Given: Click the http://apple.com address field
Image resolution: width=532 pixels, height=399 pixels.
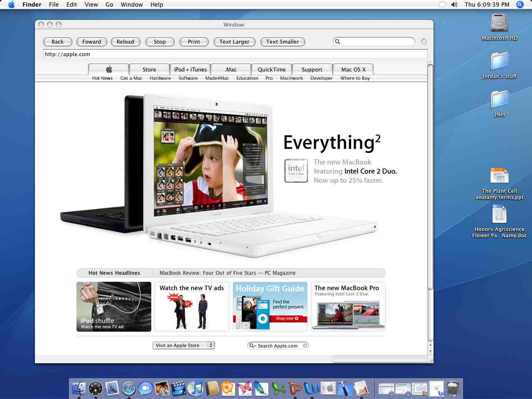Looking at the screenshot, I should coord(235,54).
